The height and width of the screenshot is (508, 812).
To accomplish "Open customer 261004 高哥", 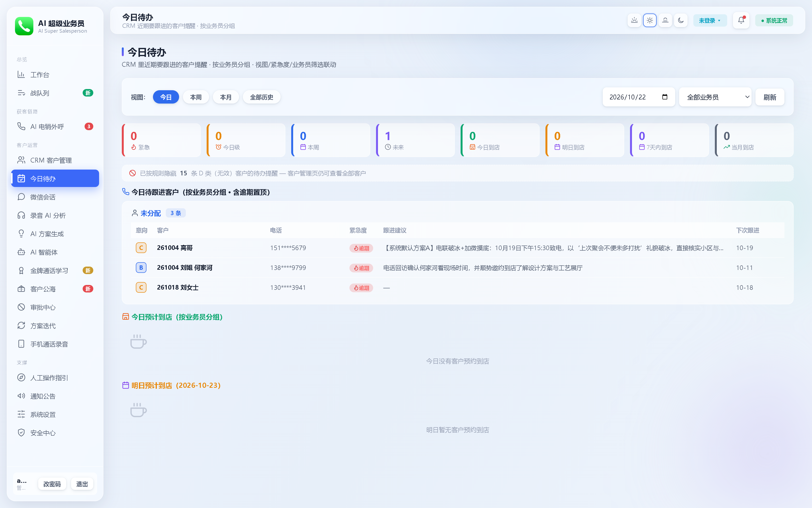I will point(175,248).
